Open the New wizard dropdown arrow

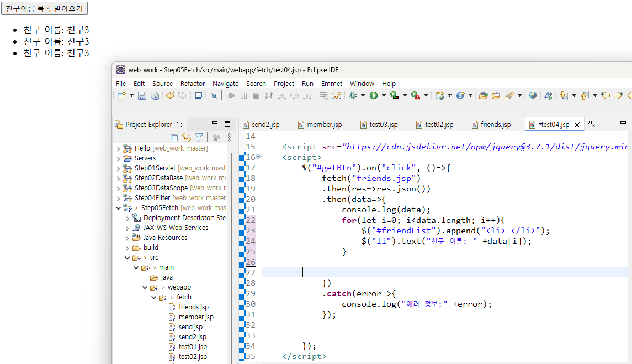click(131, 95)
